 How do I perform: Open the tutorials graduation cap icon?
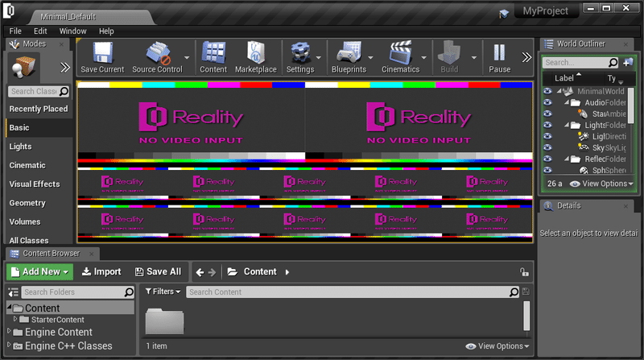(504, 14)
